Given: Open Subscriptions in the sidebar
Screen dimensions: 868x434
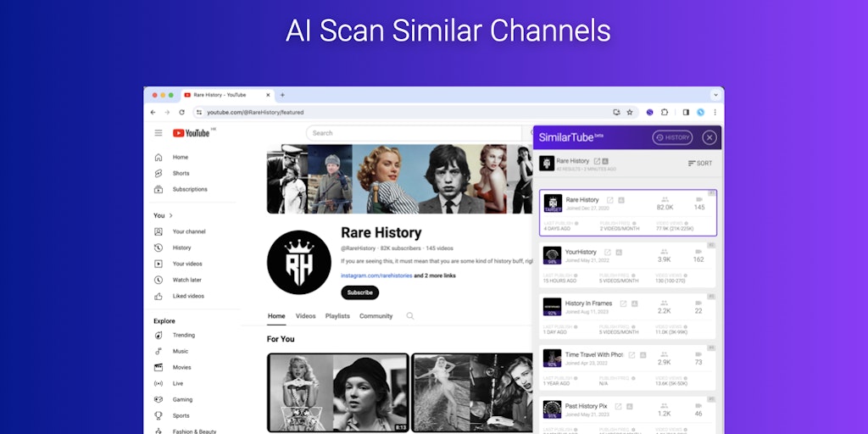Looking at the screenshot, I should 191,189.
